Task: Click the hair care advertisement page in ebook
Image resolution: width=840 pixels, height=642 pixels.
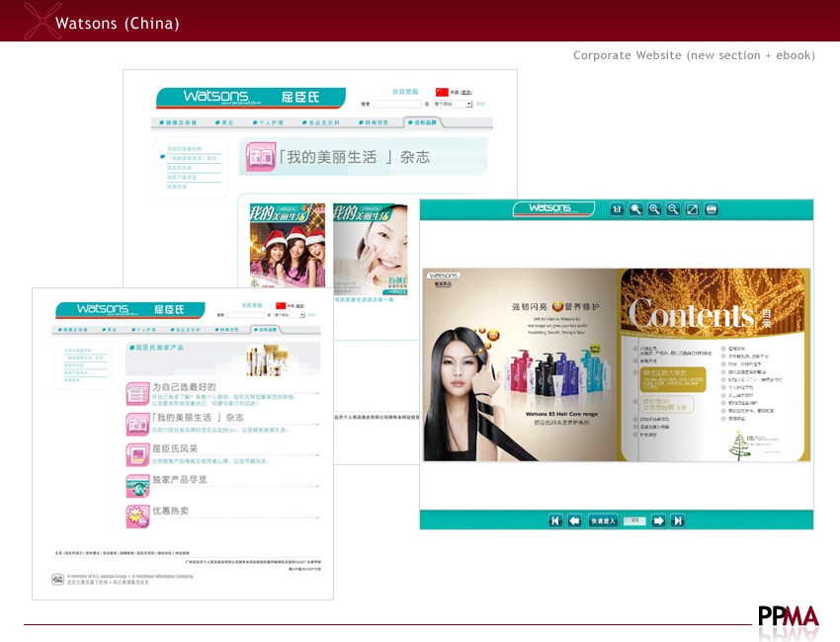Action: 520,364
